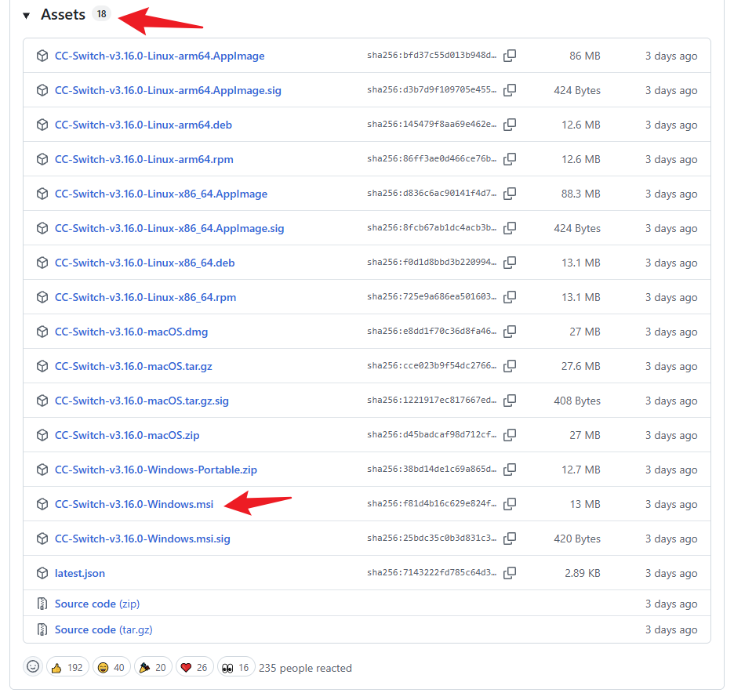
Task: Copy sha256 for Windows.msi
Action: (510, 504)
